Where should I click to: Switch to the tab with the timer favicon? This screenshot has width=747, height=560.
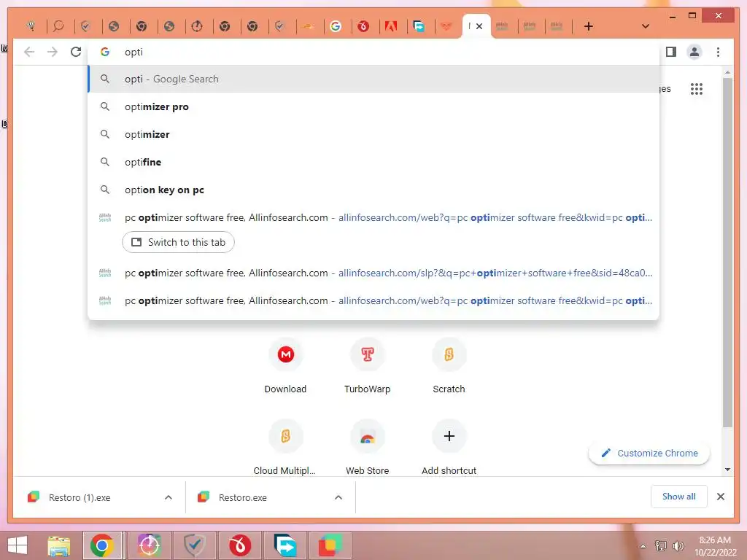coord(197,26)
